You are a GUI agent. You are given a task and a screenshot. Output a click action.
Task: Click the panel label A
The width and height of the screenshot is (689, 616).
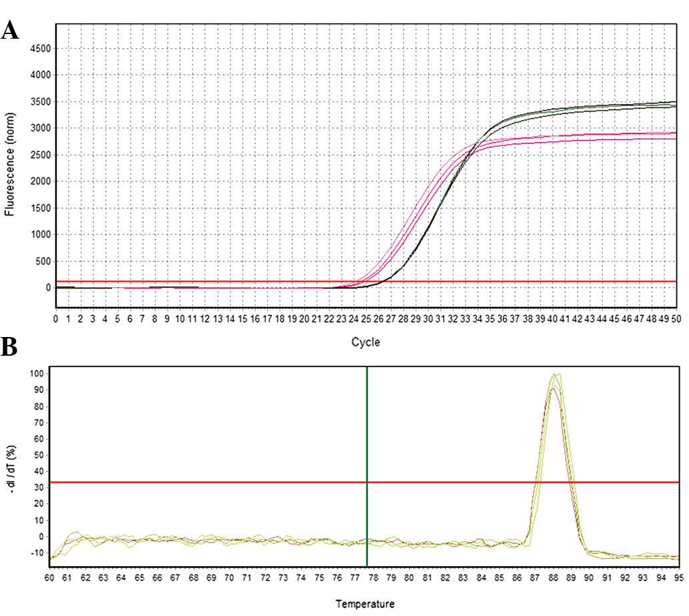coord(9,30)
